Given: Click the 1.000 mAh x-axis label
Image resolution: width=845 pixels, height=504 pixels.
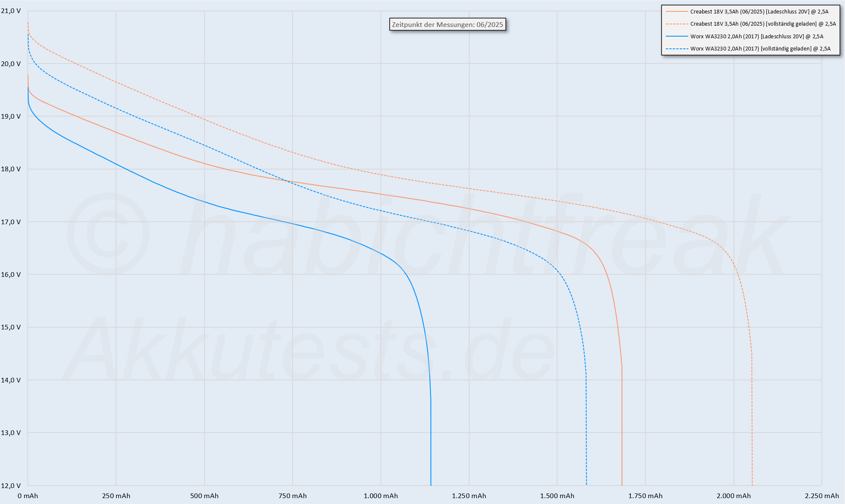Looking at the screenshot, I should pyautogui.click(x=381, y=496).
